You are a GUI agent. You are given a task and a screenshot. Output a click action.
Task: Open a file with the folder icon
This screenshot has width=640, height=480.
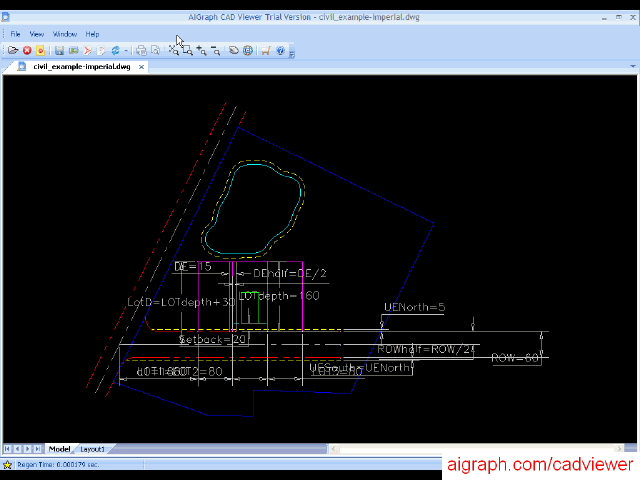pyautogui.click(x=13, y=51)
